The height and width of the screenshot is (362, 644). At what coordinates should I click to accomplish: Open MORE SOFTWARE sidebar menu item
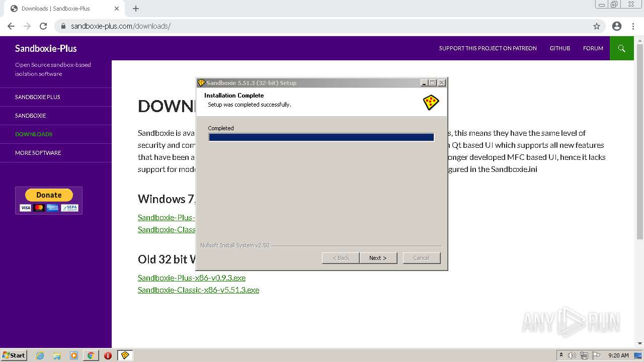tap(38, 153)
